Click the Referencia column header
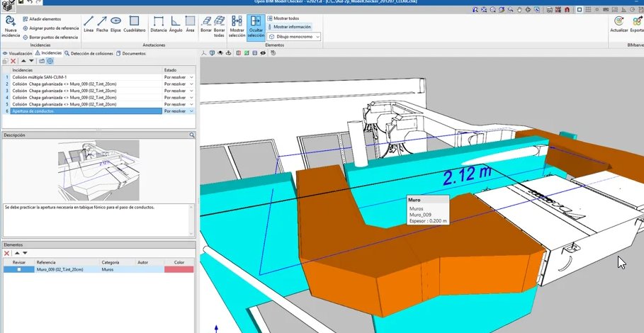This screenshot has width=644, height=333. click(x=67, y=262)
